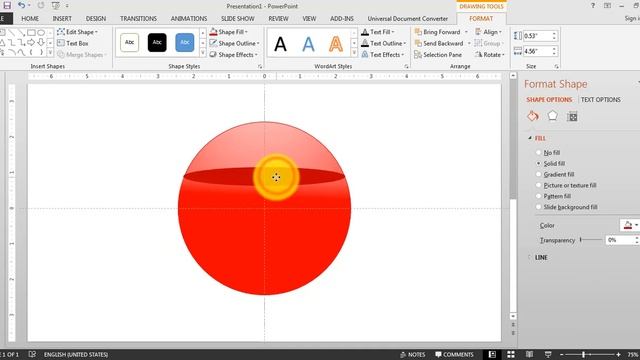Viewport: 640px width, 360px height.
Task: Click the Save icon in quick access toolbar
Action: [7, 5]
